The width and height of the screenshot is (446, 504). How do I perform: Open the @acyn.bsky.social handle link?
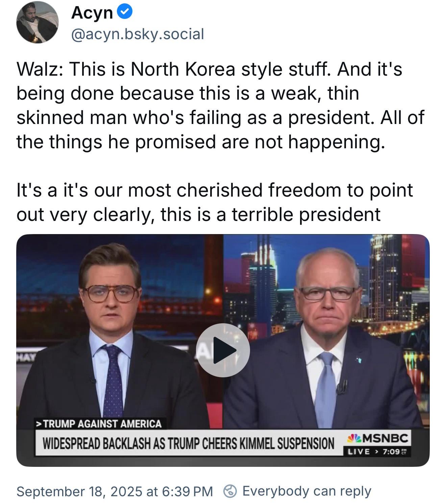point(138,34)
